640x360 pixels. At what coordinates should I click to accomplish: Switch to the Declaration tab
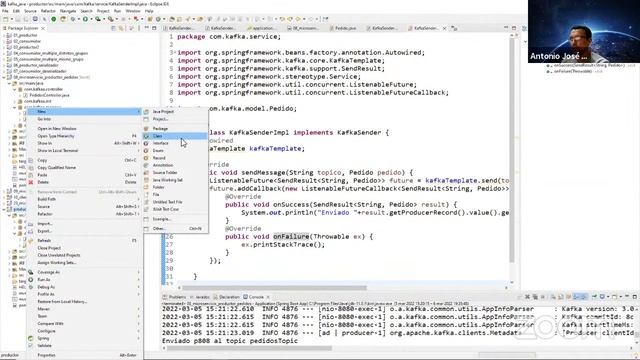coord(227,297)
